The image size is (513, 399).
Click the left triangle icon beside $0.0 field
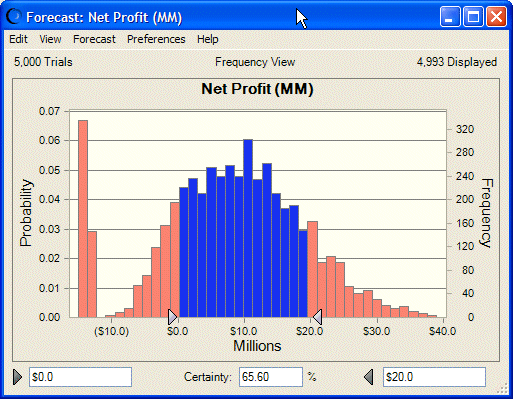point(17,377)
